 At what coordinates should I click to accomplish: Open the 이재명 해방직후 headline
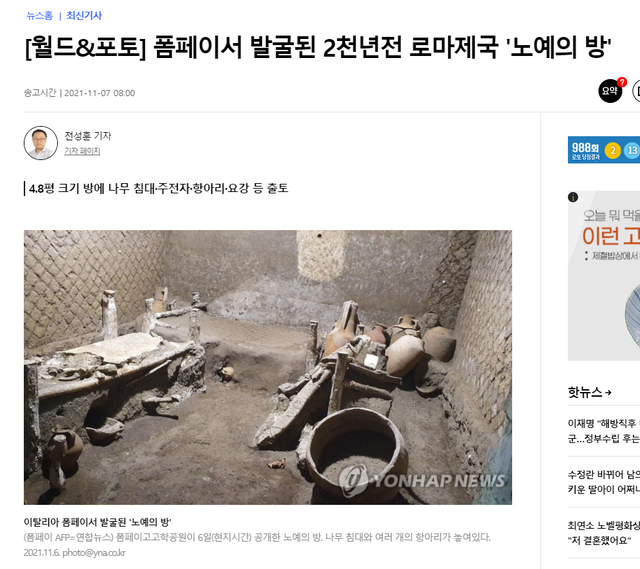click(604, 431)
